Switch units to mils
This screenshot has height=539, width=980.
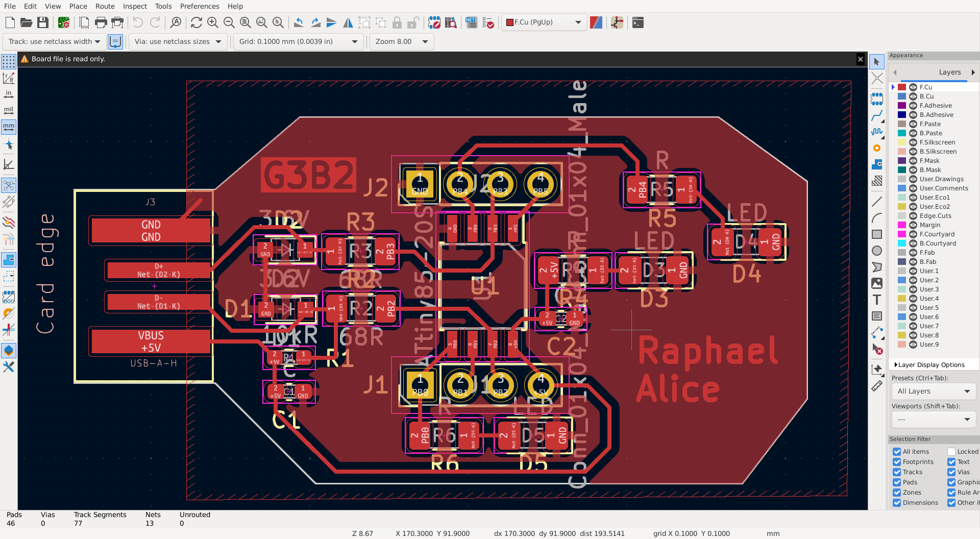pyautogui.click(x=9, y=110)
